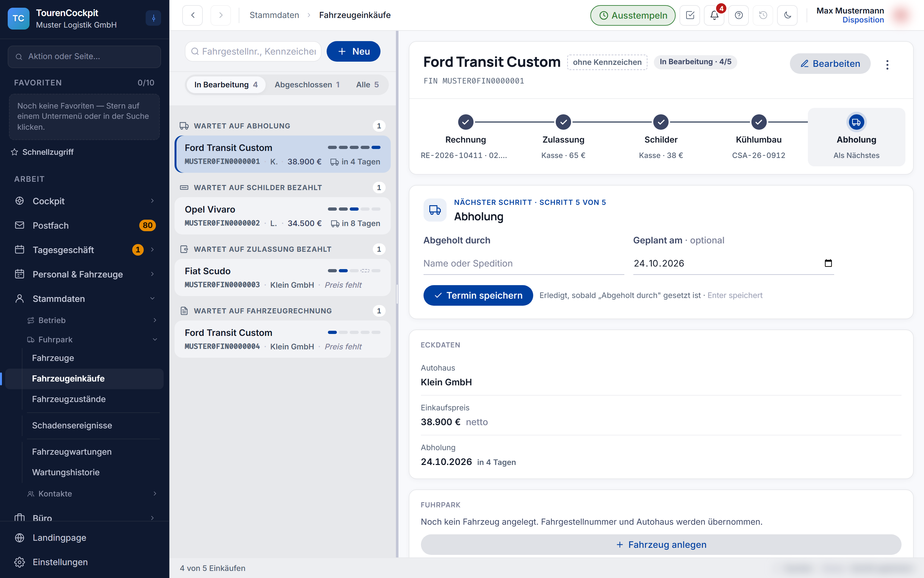
Task: Open the history clock icon
Action: click(x=763, y=15)
